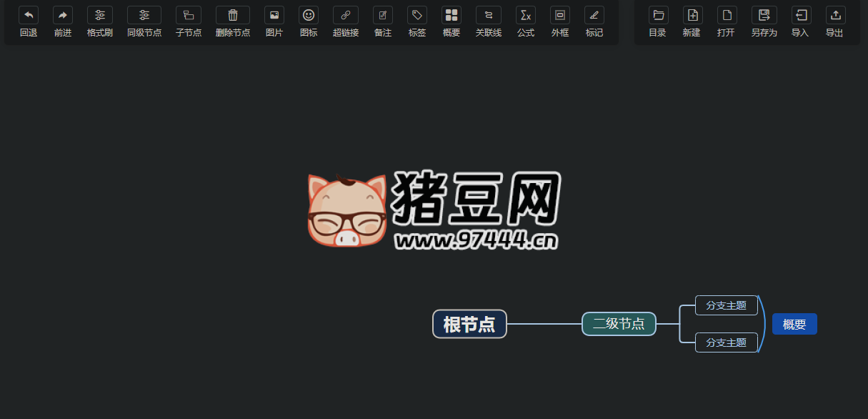This screenshot has width=868, height=419.
Task: Open the 图标 icon picker
Action: [308, 21]
